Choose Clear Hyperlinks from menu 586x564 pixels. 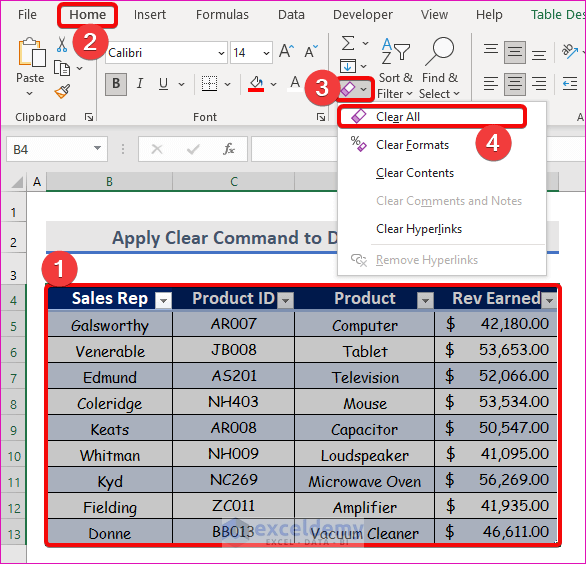point(442,229)
